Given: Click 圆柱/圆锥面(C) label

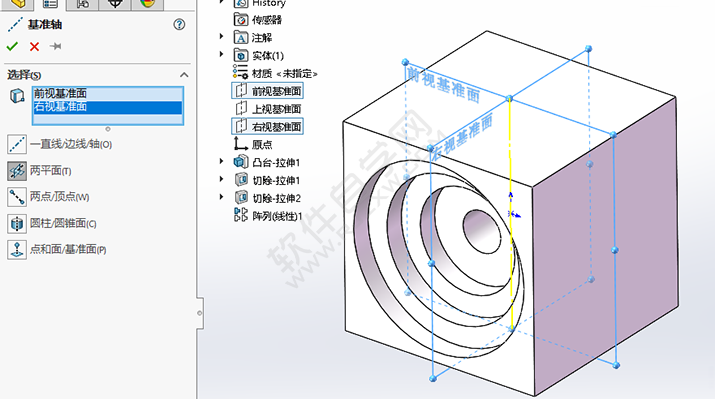Looking at the screenshot, I should coord(63,223).
